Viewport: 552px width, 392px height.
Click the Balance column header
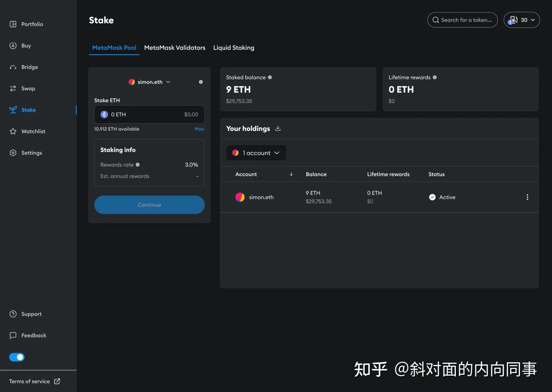pos(316,174)
